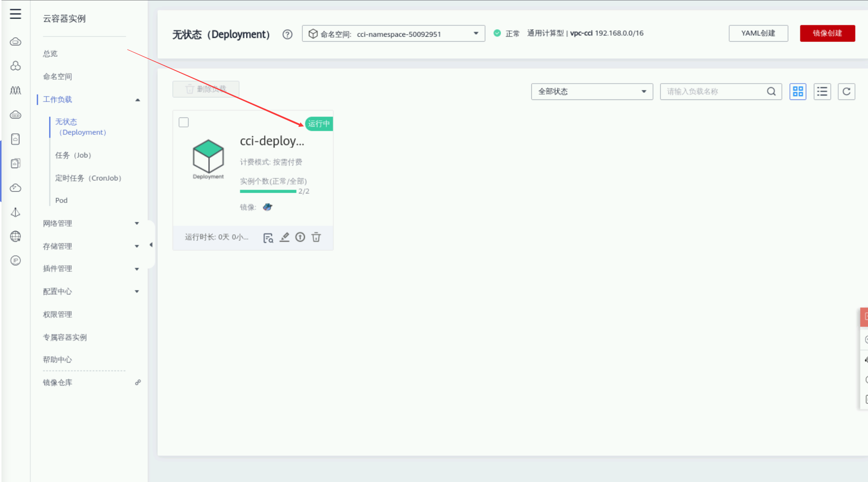Focus the 请输入负载名称 search field
The width and height of the screenshot is (868, 482).
point(721,92)
